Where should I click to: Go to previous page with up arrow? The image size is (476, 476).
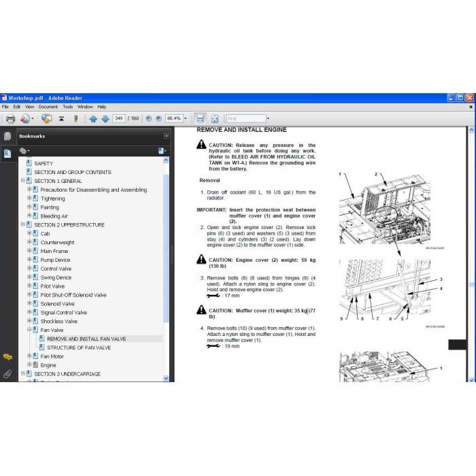[93, 119]
